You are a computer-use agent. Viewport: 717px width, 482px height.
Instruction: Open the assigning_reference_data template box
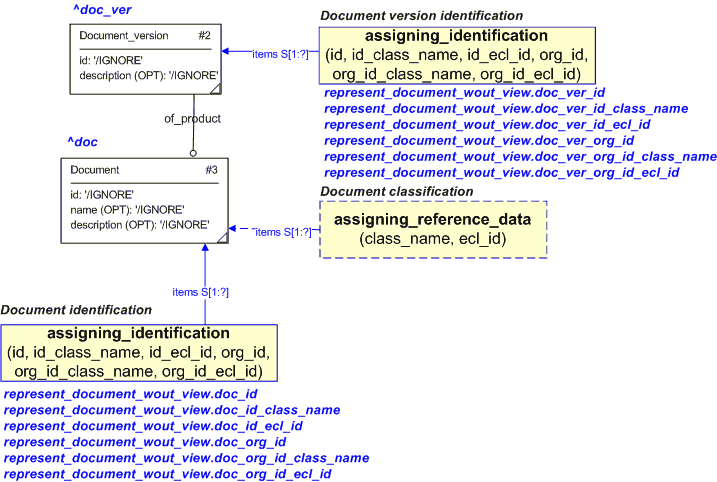[433, 230]
